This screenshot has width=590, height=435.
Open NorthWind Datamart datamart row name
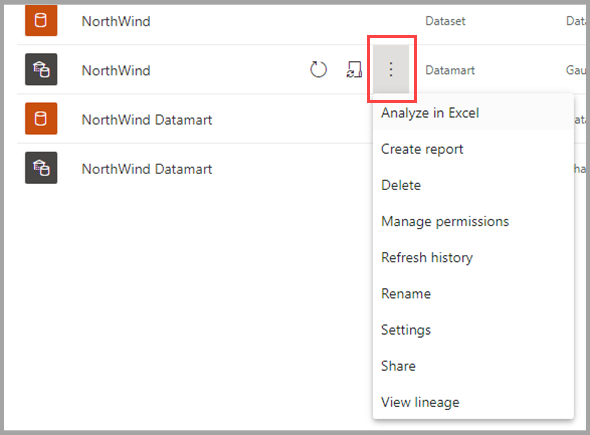147,169
